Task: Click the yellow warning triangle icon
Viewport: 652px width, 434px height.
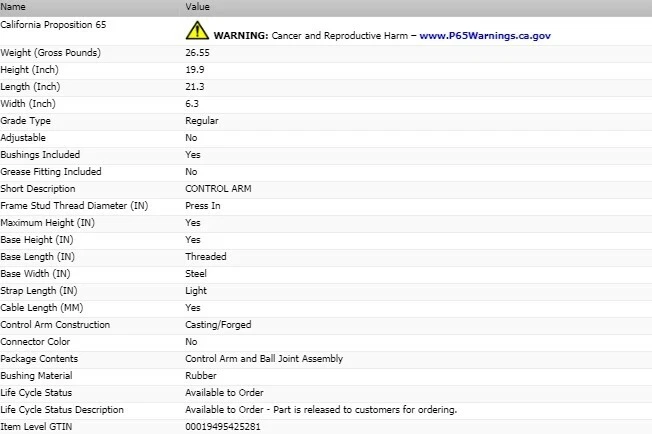Action: (197, 31)
